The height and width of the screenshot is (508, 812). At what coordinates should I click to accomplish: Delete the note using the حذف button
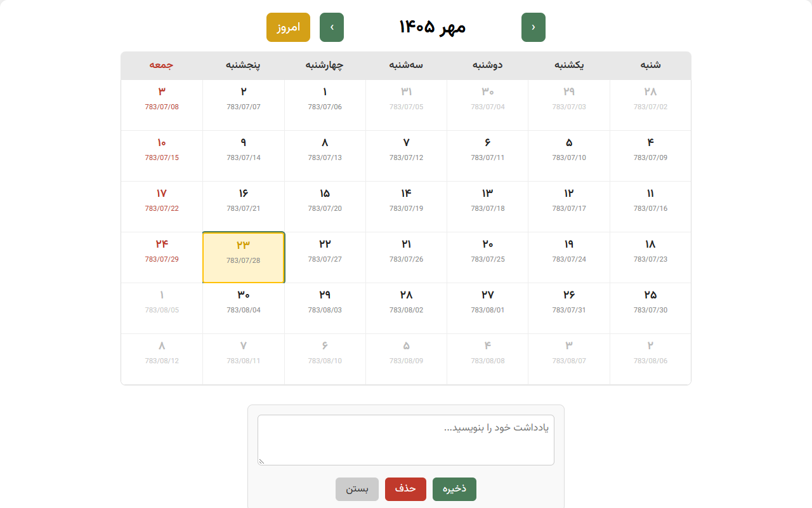pos(405,489)
